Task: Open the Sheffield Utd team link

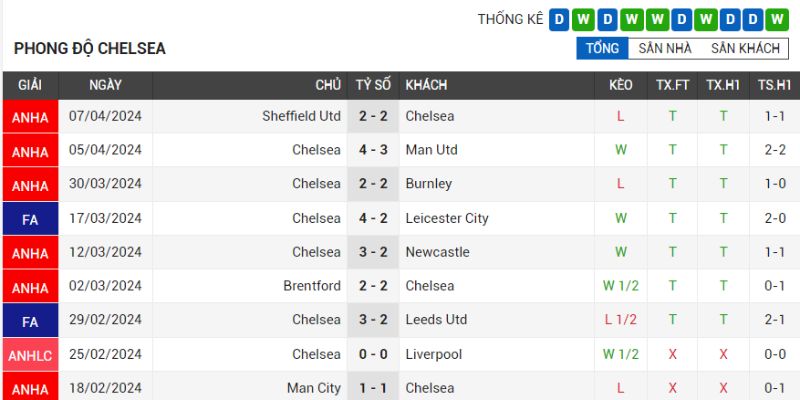Action: coord(301,116)
